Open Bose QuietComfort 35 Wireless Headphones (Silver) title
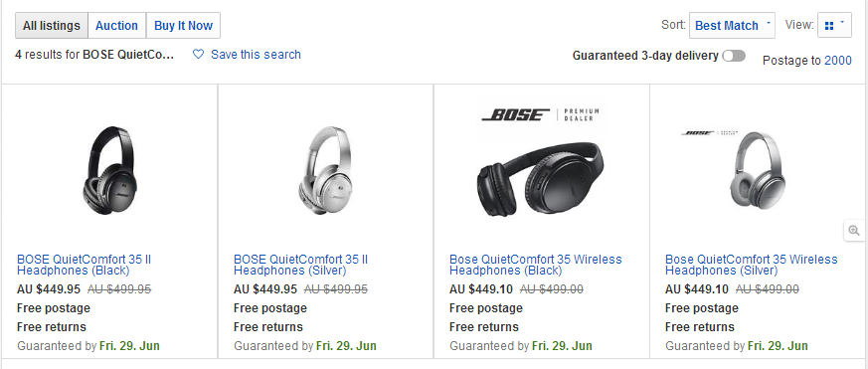Screen dimensions: 868x369 pyautogui.click(x=752, y=265)
